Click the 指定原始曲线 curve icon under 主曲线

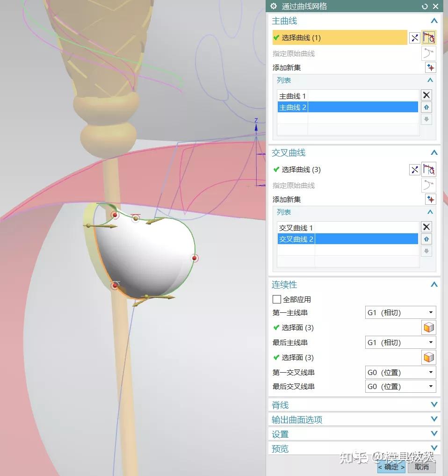pos(428,53)
